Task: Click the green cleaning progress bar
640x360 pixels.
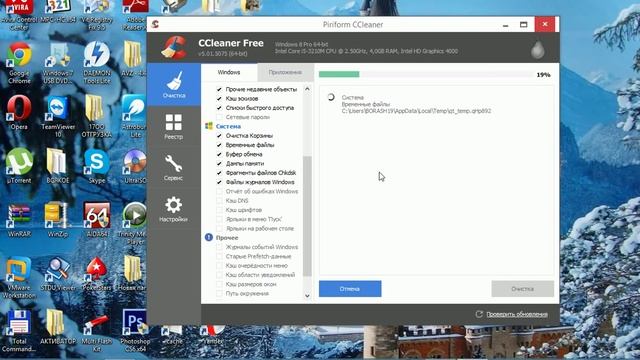Action: click(x=339, y=74)
